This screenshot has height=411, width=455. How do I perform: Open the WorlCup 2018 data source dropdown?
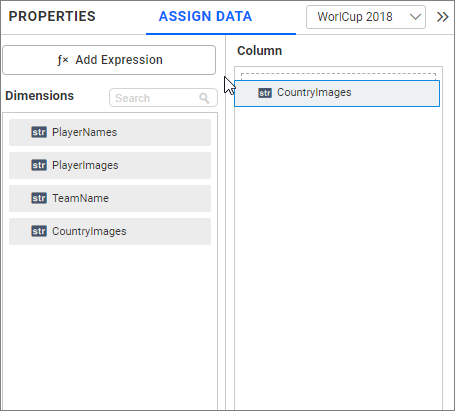(366, 17)
